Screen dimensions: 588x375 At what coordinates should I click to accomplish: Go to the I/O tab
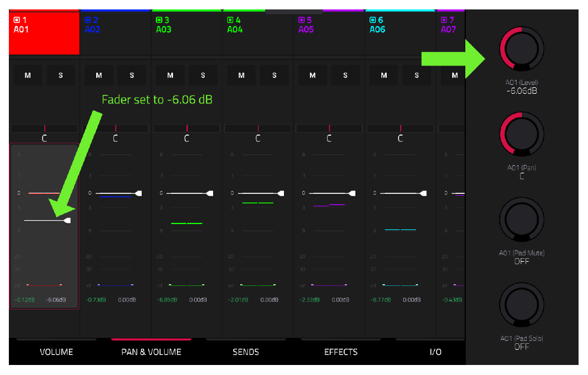pos(435,352)
